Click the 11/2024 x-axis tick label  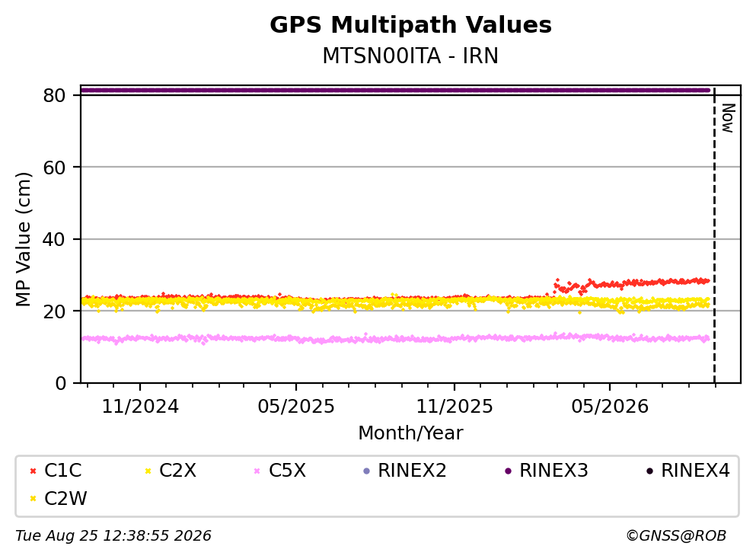(140, 407)
